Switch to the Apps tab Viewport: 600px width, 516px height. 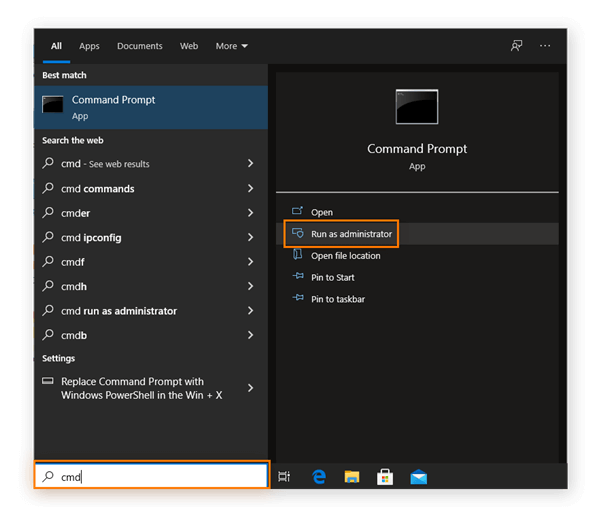point(89,46)
